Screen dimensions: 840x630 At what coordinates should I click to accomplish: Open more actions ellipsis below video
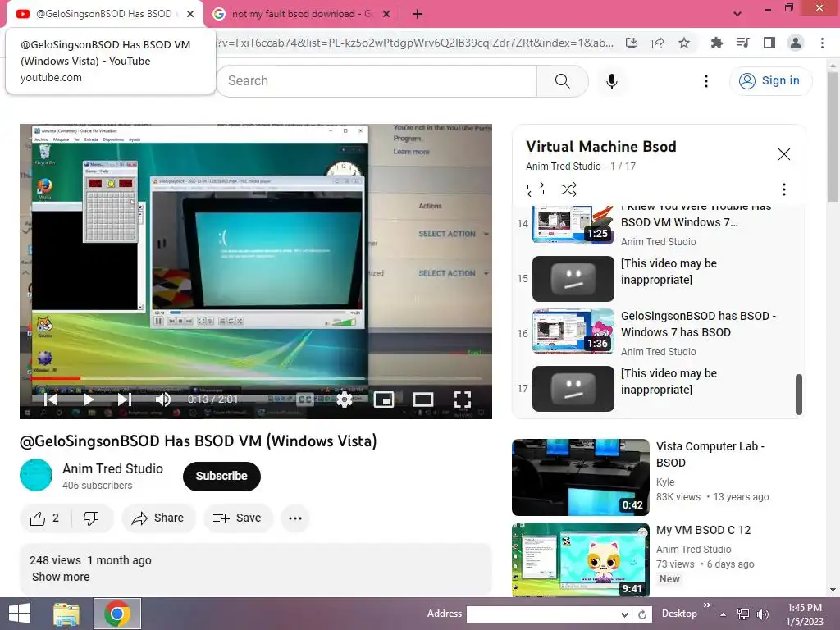pos(295,518)
